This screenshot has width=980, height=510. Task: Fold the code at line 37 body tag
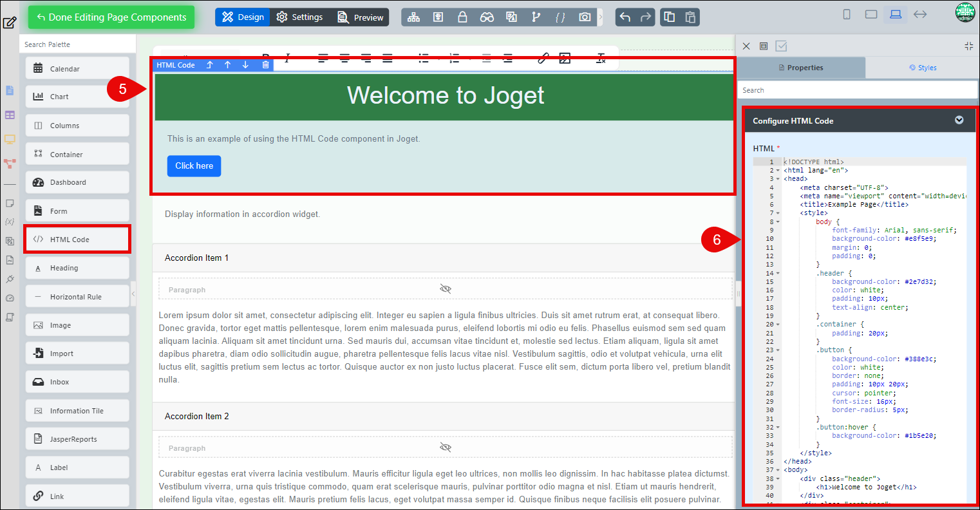778,470
